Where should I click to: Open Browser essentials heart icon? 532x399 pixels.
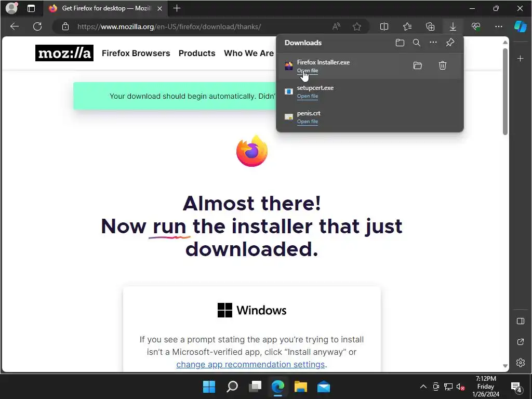tap(476, 26)
